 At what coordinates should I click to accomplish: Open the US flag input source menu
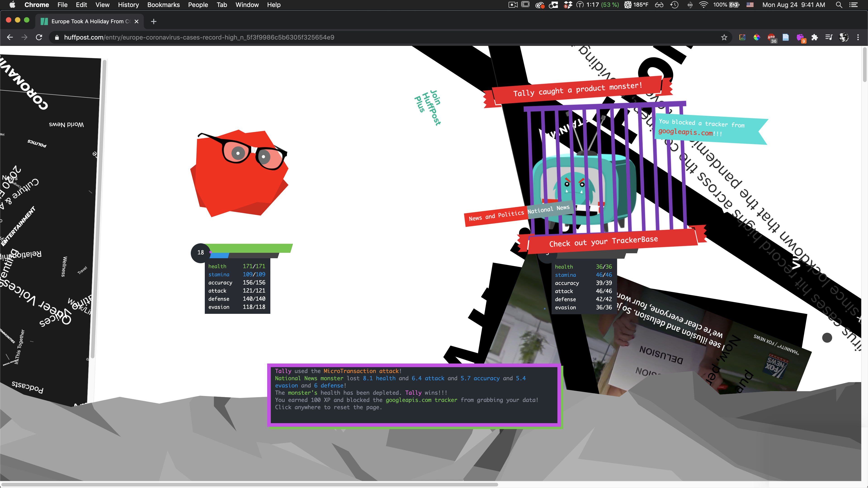coord(750,5)
